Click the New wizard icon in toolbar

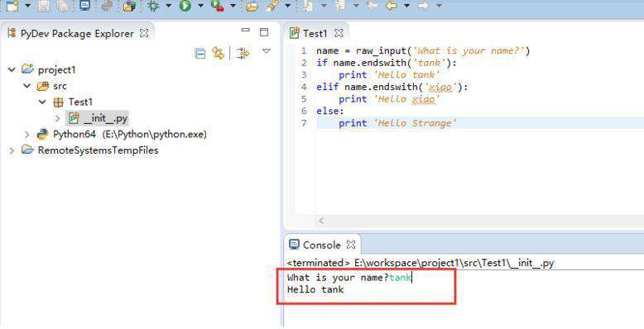tap(12, 6)
